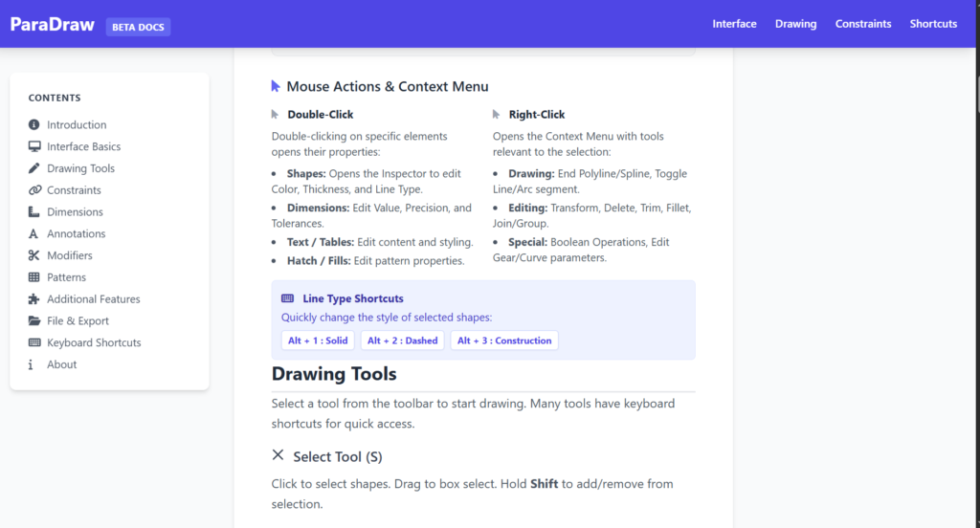
Task: Click the Alt + 3 : Construction shortcut chip
Action: pyautogui.click(x=504, y=341)
